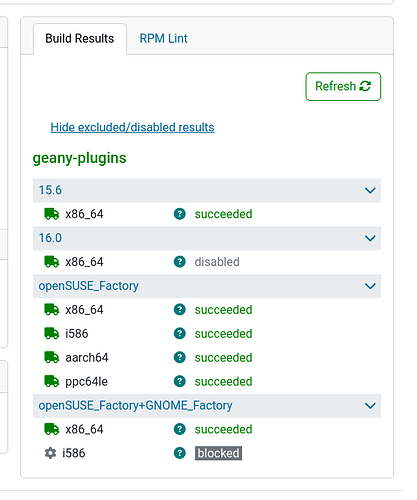Open help icon for 15.6 succeeded status
The height and width of the screenshot is (500, 417).
point(180,214)
